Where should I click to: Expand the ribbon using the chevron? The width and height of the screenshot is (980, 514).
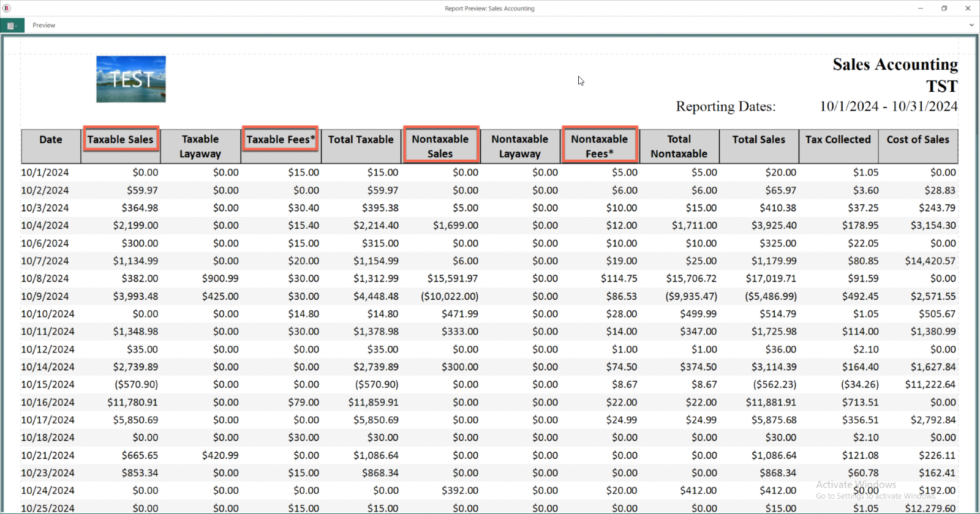(x=971, y=25)
